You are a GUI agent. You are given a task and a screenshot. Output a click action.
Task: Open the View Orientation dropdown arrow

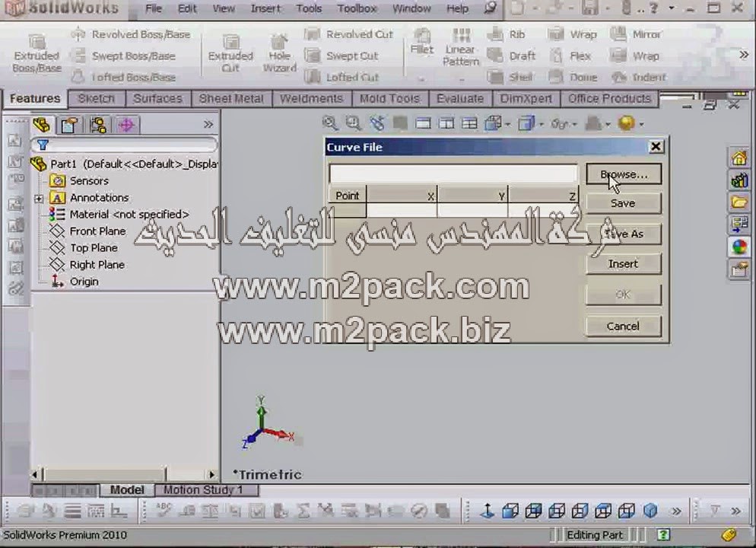click(x=508, y=125)
